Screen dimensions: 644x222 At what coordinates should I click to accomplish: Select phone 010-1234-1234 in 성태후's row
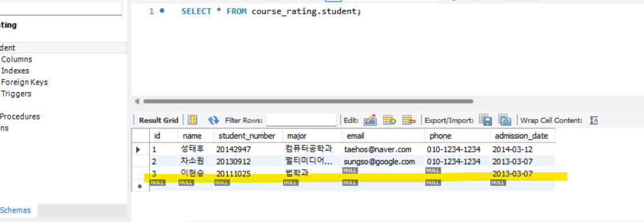pos(457,149)
